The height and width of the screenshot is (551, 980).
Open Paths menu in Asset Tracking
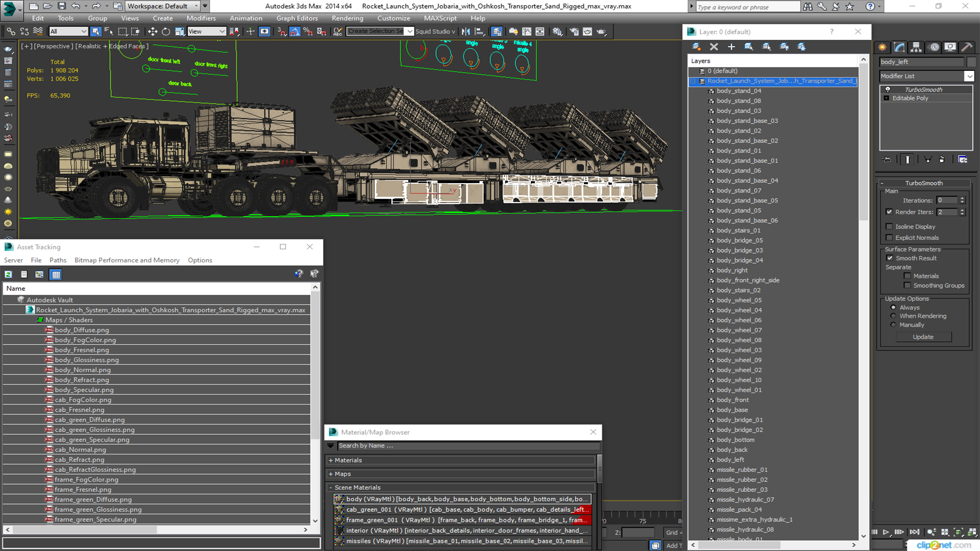[58, 260]
